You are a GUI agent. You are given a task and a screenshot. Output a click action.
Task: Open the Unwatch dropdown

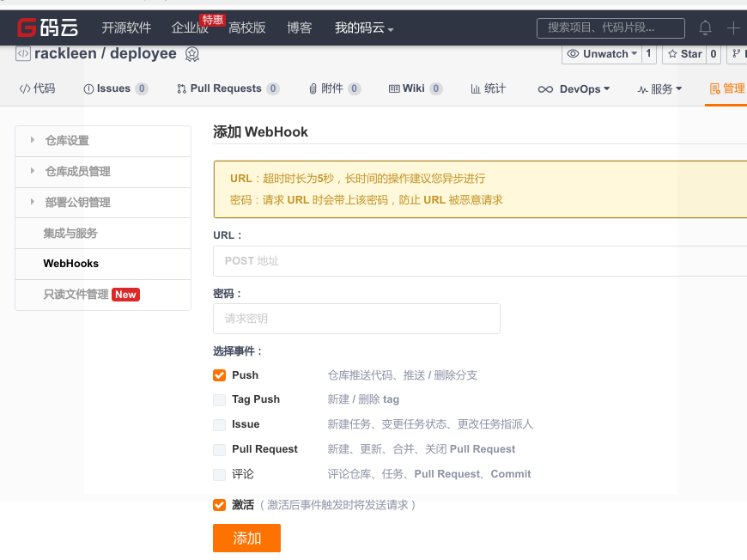[603, 54]
